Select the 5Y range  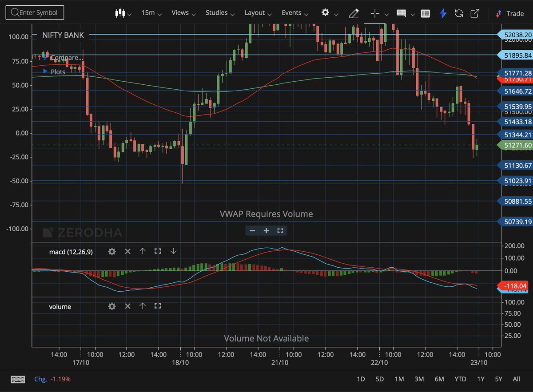498,379
